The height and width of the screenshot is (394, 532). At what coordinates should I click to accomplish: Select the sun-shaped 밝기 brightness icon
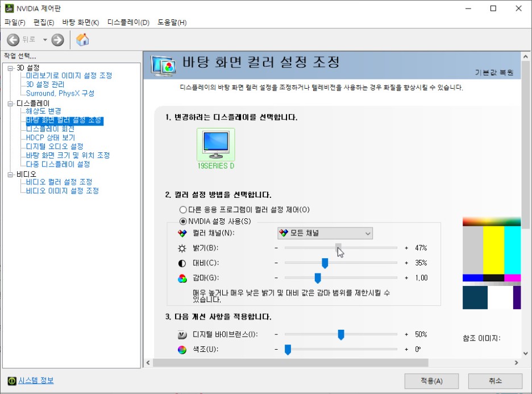[x=183, y=247]
